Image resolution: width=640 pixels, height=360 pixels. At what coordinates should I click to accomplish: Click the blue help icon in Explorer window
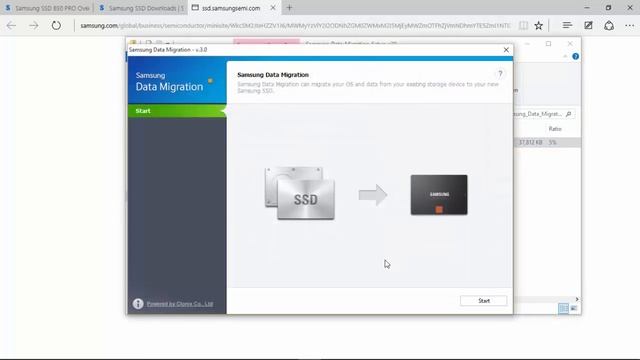(x=576, y=56)
